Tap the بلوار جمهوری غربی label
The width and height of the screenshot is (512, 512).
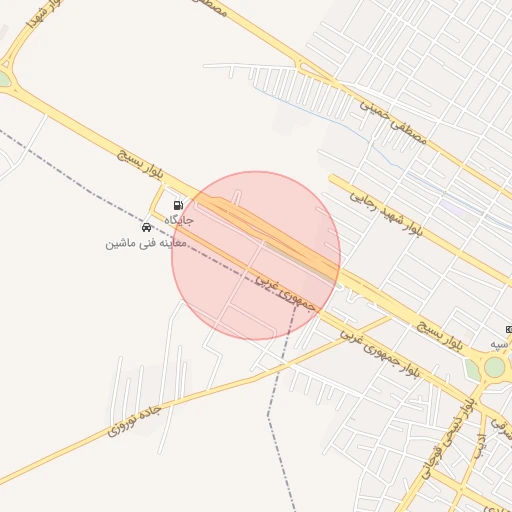click(x=380, y=354)
